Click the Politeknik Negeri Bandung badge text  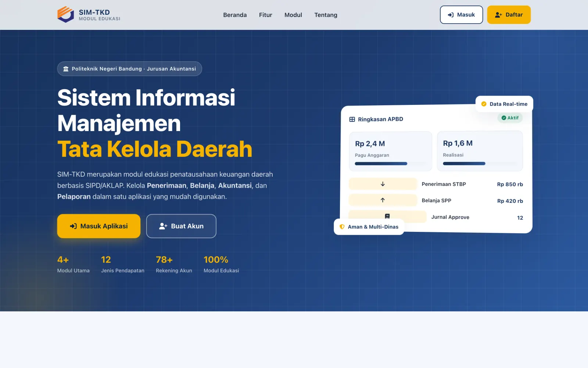click(134, 69)
